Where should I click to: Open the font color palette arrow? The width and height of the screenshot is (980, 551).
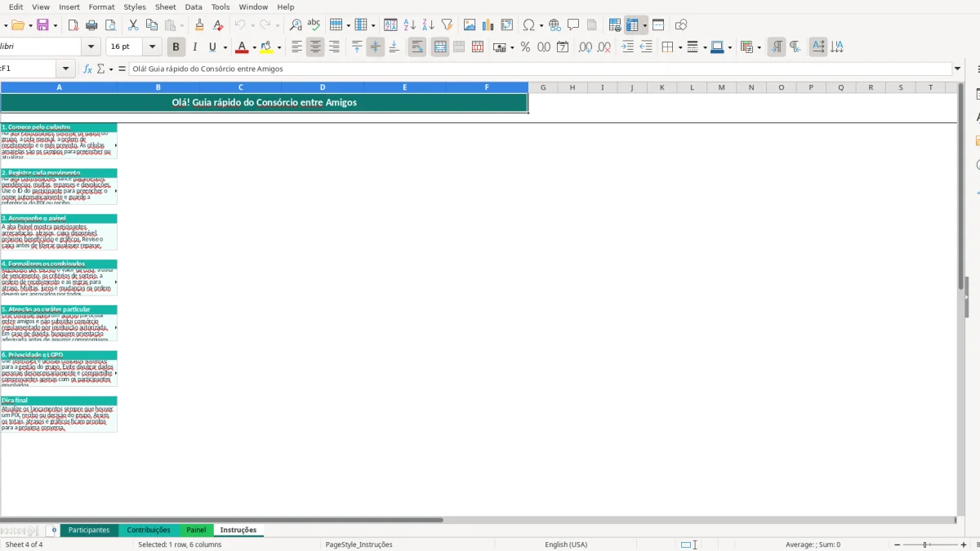click(254, 47)
